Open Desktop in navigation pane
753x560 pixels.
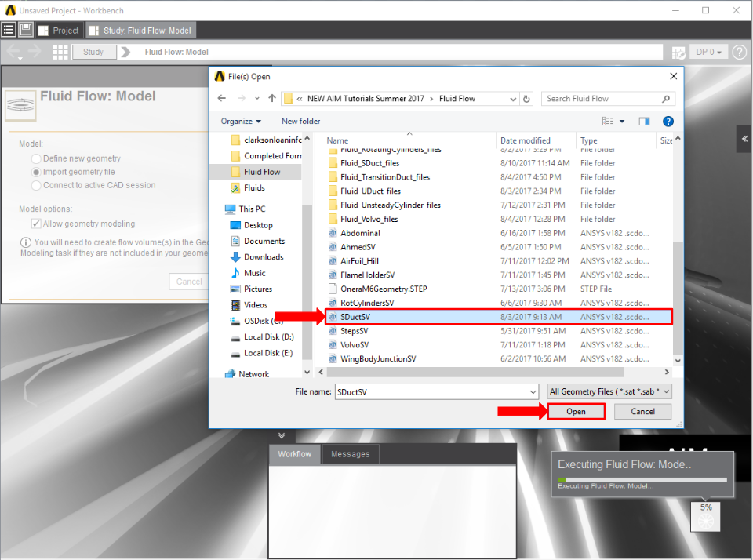258,225
